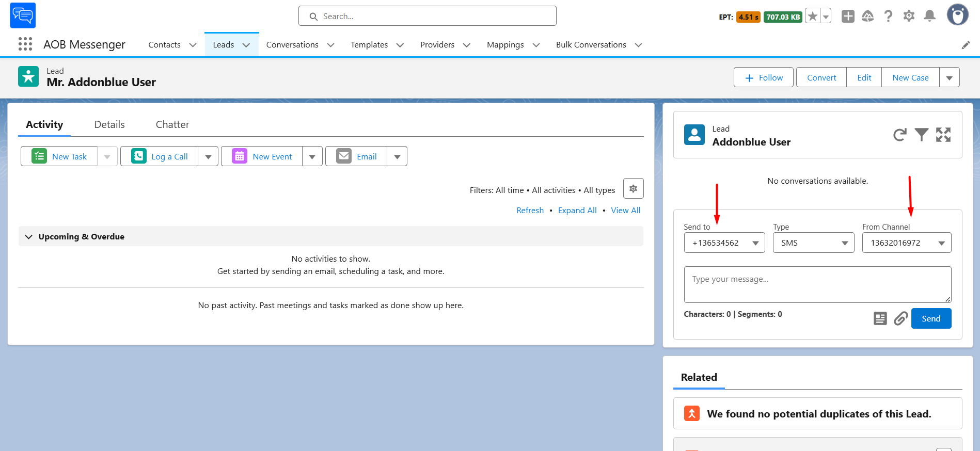Open the Templates navigation tab
The height and width of the screenshot is (451, 980).
click(x=369, y=45)
